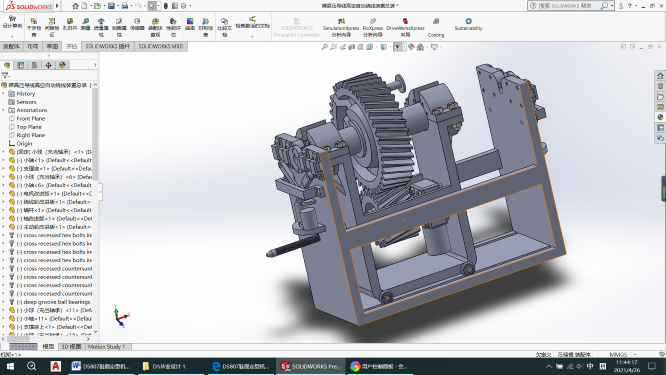The height and width of the screenshot is (375, 666).
Task: Toggle the rebuild traffic light icon
Action: coord(166,6)
